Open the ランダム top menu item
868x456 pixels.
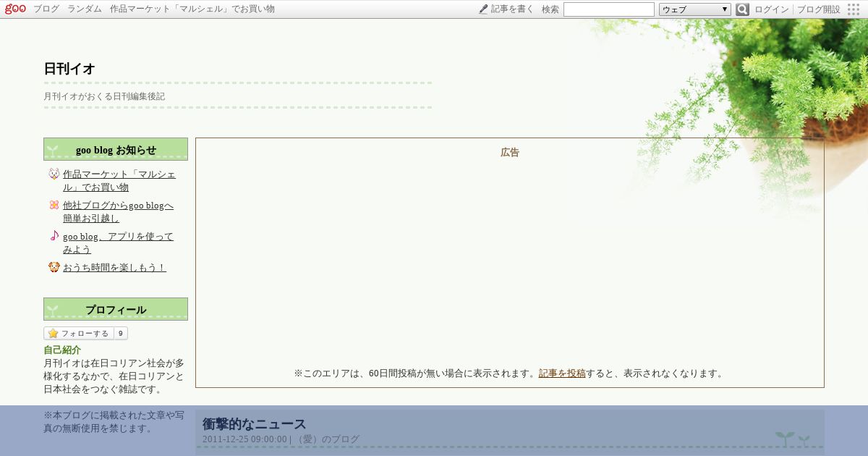[85, 9]
